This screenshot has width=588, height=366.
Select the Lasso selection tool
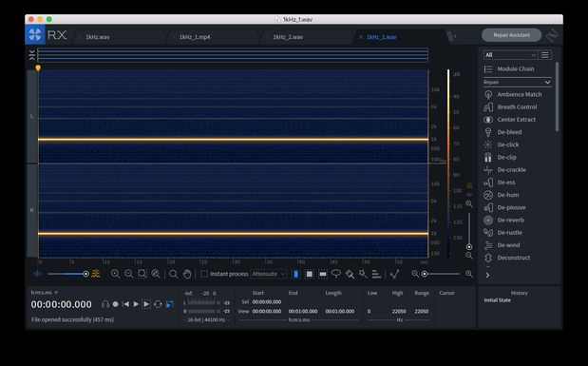coord(336,274)
